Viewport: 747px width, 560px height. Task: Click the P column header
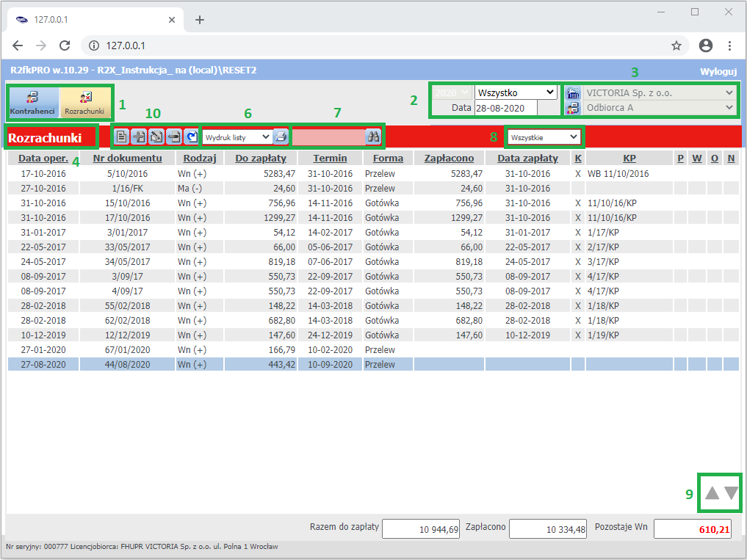680,158
